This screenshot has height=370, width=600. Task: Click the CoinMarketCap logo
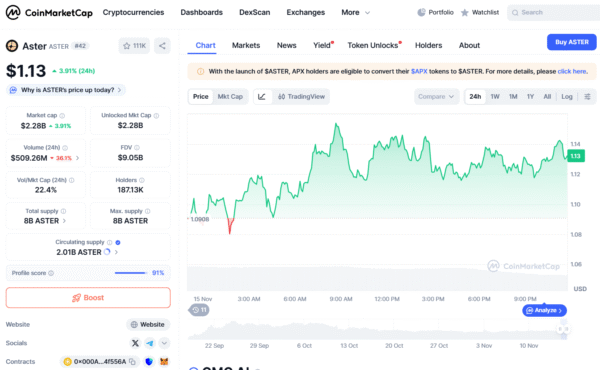(49, 13)
